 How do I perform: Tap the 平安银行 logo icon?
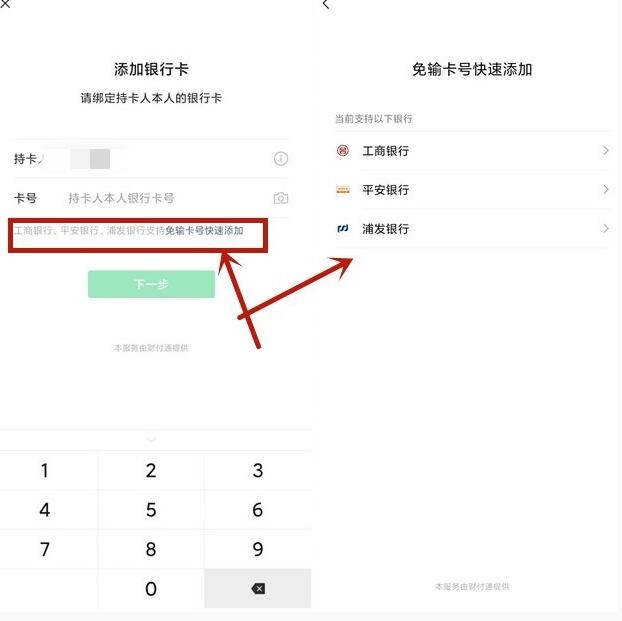click(x=343, y=190)
